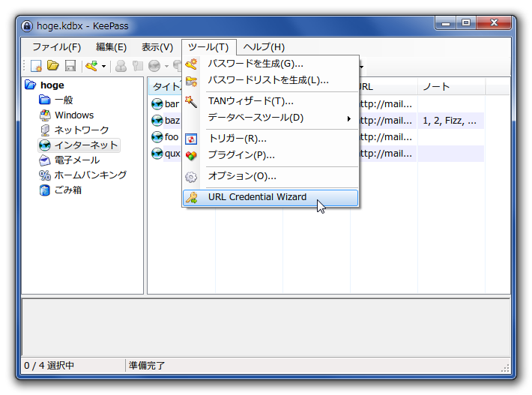The image size is (532, 395).
Task: Choose パスワードを生成(G)... menu entry
Action: click(270, 64)
